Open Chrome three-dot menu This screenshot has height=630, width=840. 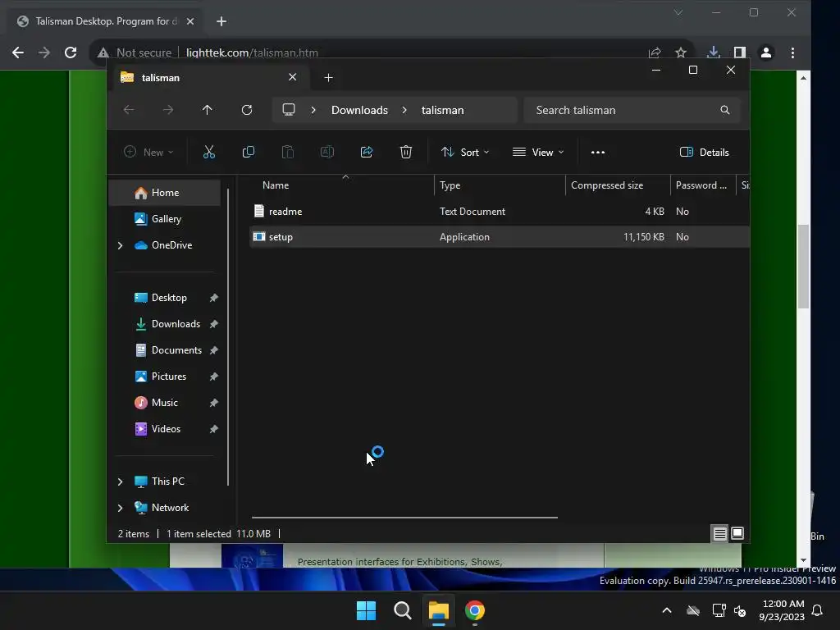pos(793,52)
